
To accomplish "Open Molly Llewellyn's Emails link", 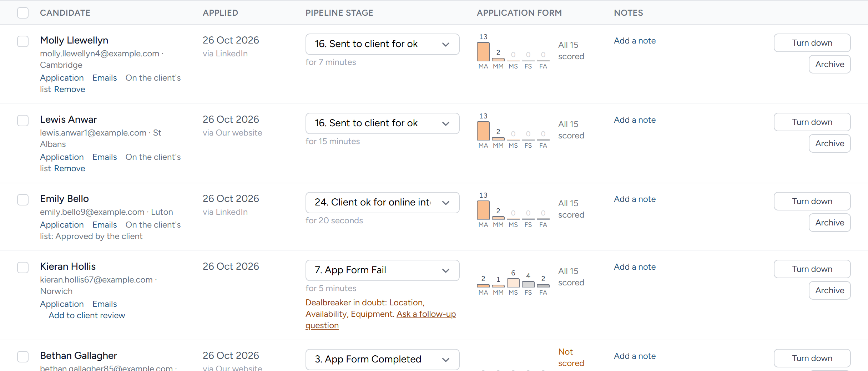I will tap(105, 78).
